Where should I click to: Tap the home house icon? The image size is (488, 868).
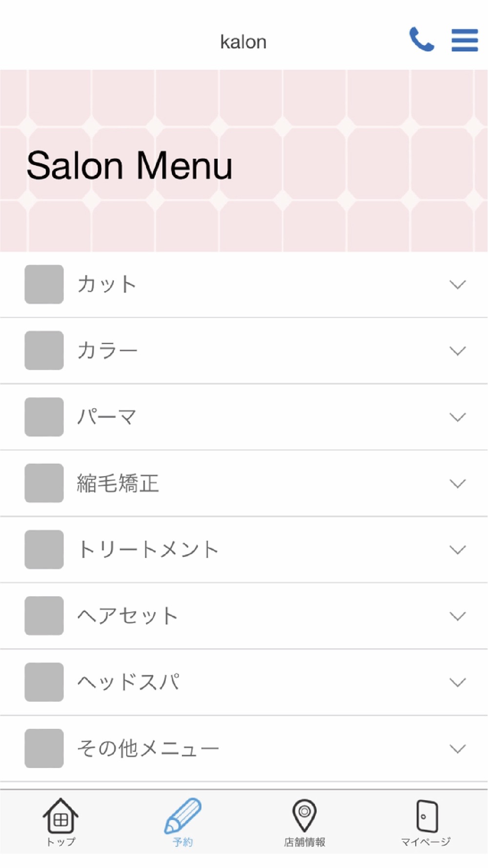coord(61,815)
